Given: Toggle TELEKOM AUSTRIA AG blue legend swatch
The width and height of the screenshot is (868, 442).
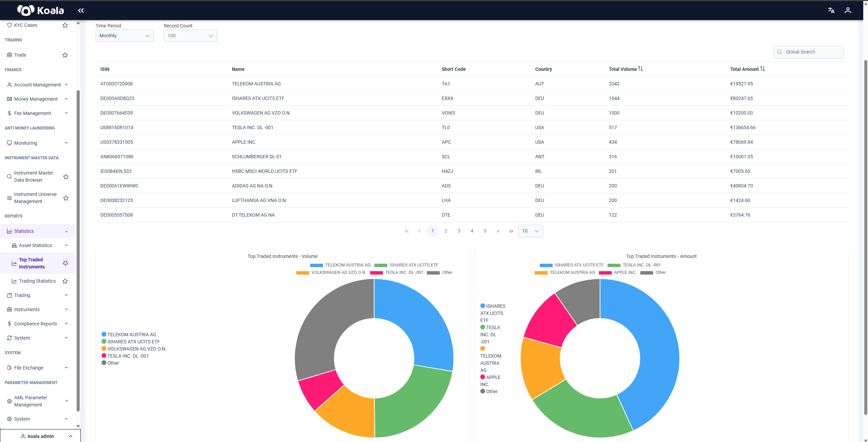Looking at the screenshot, I should point(316,265).
